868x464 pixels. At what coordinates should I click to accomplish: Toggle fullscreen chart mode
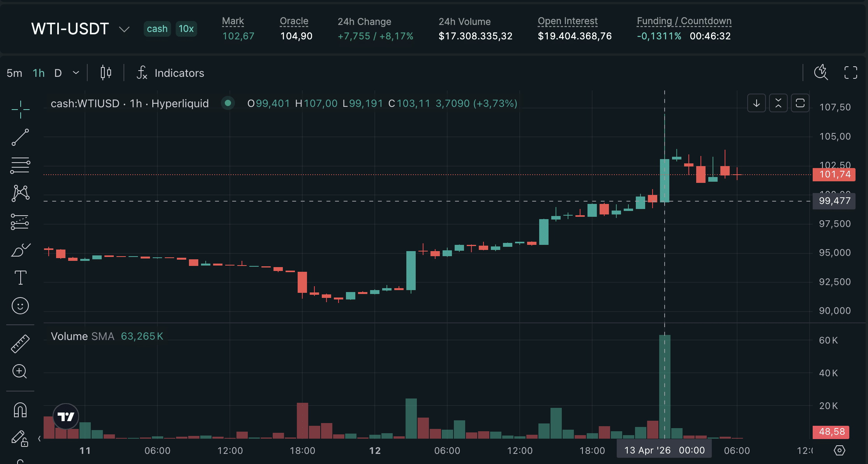click(851, 73)
